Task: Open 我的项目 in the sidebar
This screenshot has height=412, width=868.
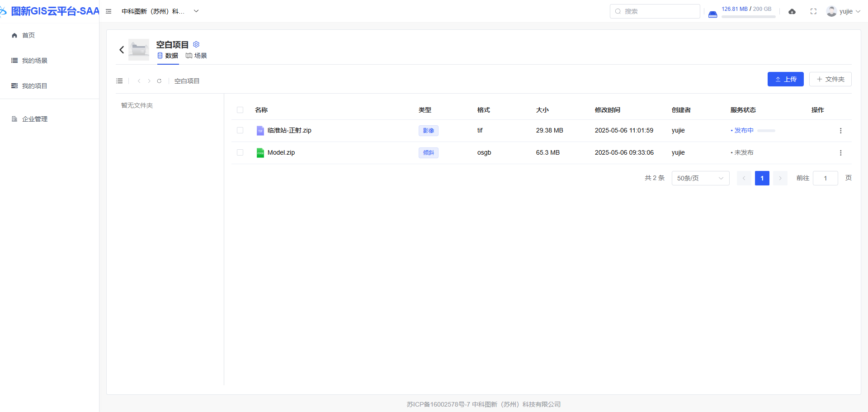Action: tap(34, 86)
